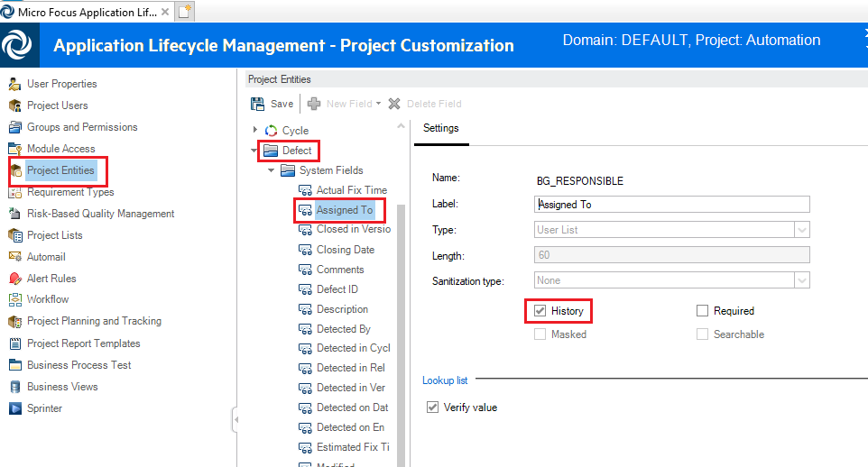Switch to the Settings tab

tap(441, 129)
